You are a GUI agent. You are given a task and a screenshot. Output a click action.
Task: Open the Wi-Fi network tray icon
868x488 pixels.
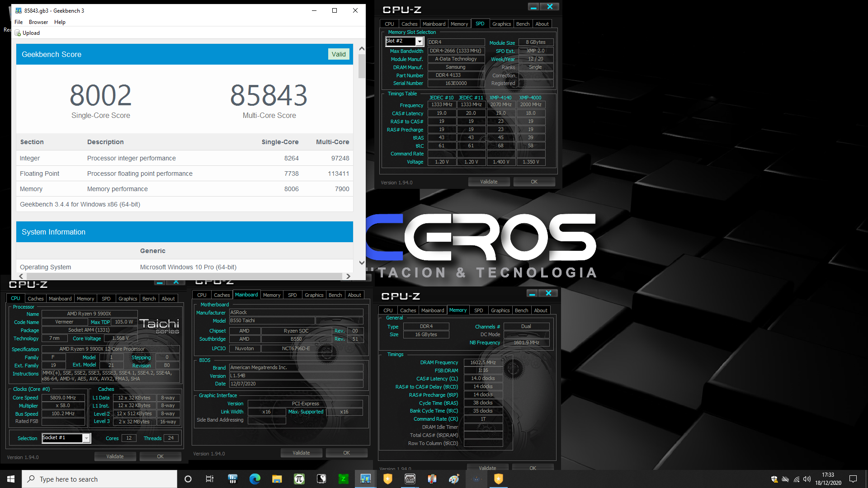(797, 479)
